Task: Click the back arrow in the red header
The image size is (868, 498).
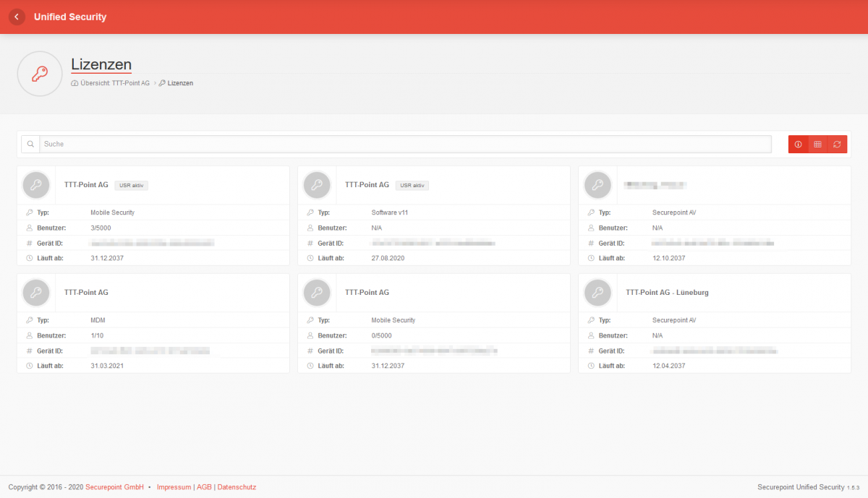Action: 16,16
